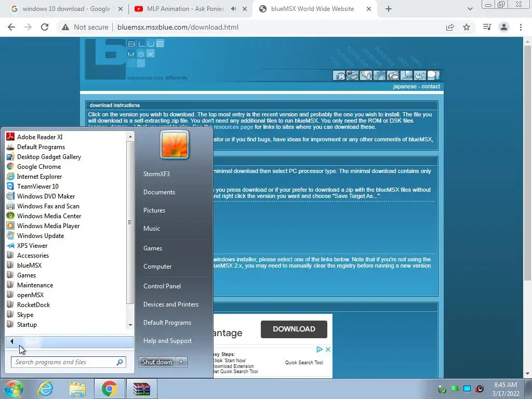Open Devices and Printers
This screenshot has height=399, width=532.
[x=170, y=304]
